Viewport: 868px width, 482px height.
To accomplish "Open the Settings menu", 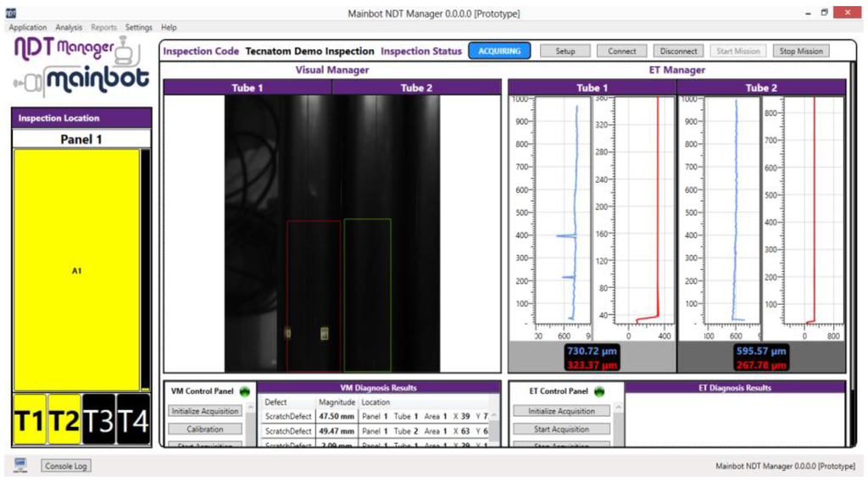I will [x=139, y=27].
